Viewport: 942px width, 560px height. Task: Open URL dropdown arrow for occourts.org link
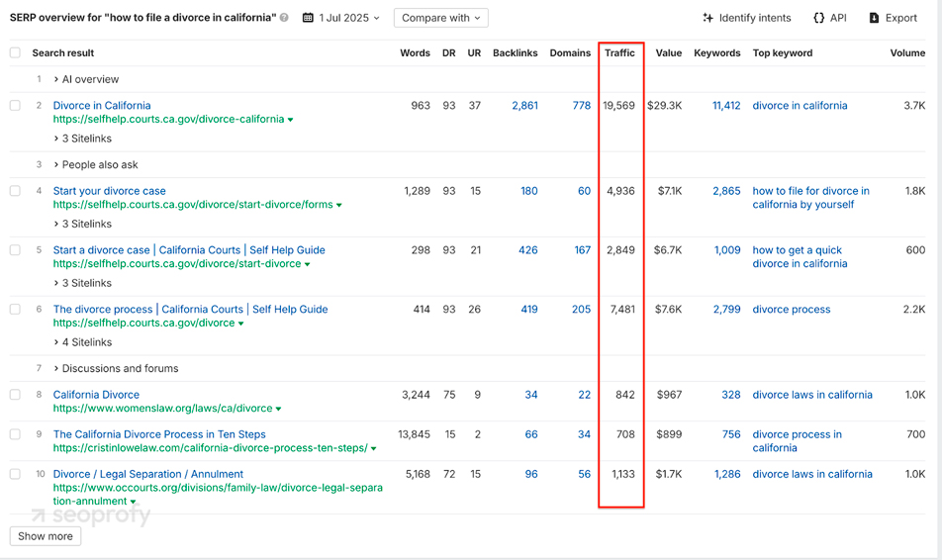tap(133, 502)
